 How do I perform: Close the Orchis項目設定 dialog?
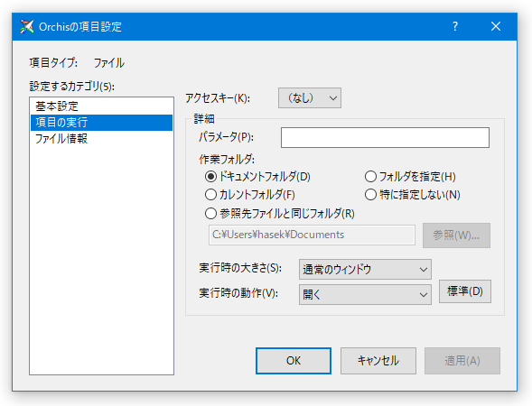[x=496, y=26]
